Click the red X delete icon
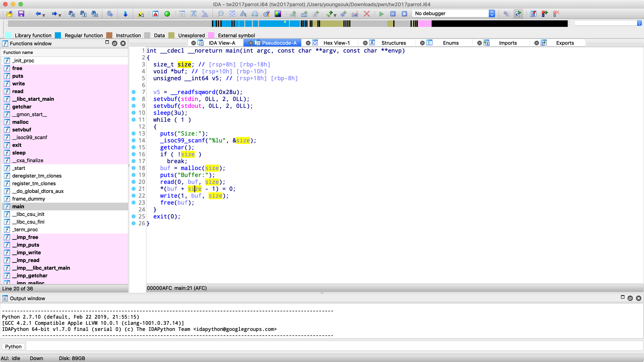Screen dimensions: 644x362 [x=366, y=14]
